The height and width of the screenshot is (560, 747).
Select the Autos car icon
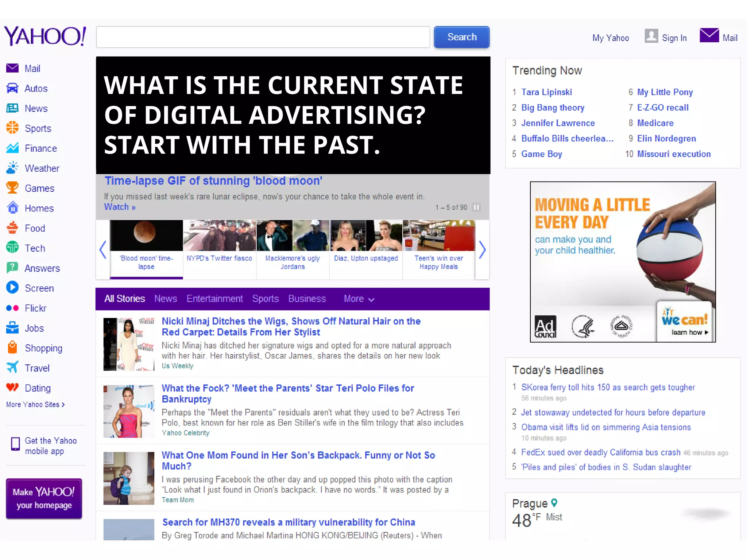(x=12, y=88)
